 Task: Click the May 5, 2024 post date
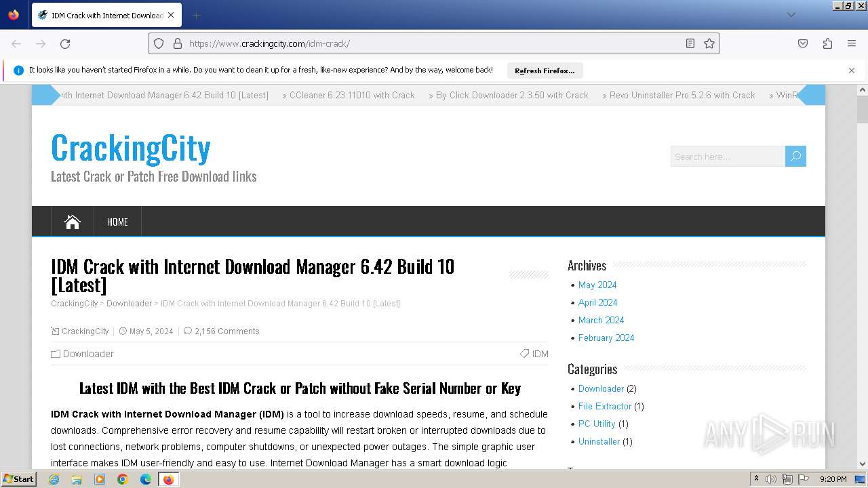[151, 331]
